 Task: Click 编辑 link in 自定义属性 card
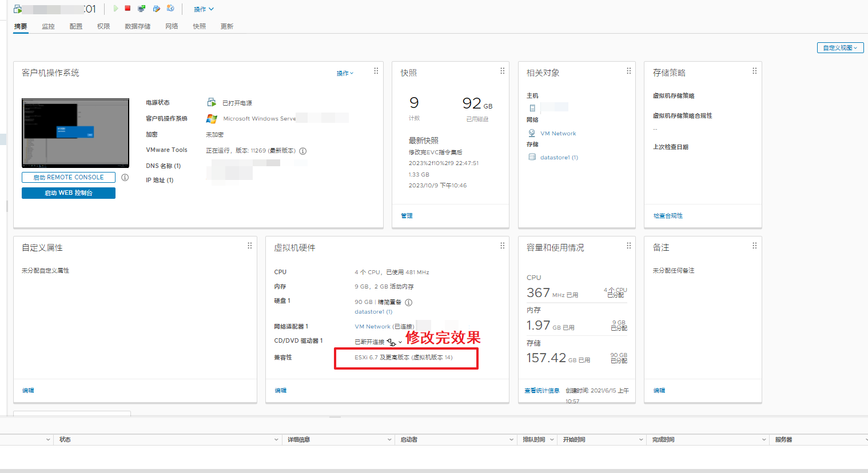click(x=28, y=391)
